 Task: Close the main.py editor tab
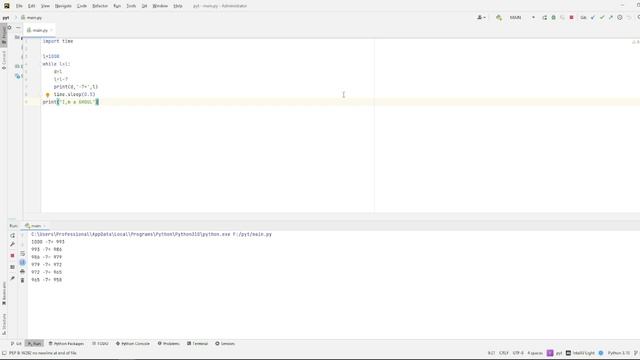tap(52, 30)
